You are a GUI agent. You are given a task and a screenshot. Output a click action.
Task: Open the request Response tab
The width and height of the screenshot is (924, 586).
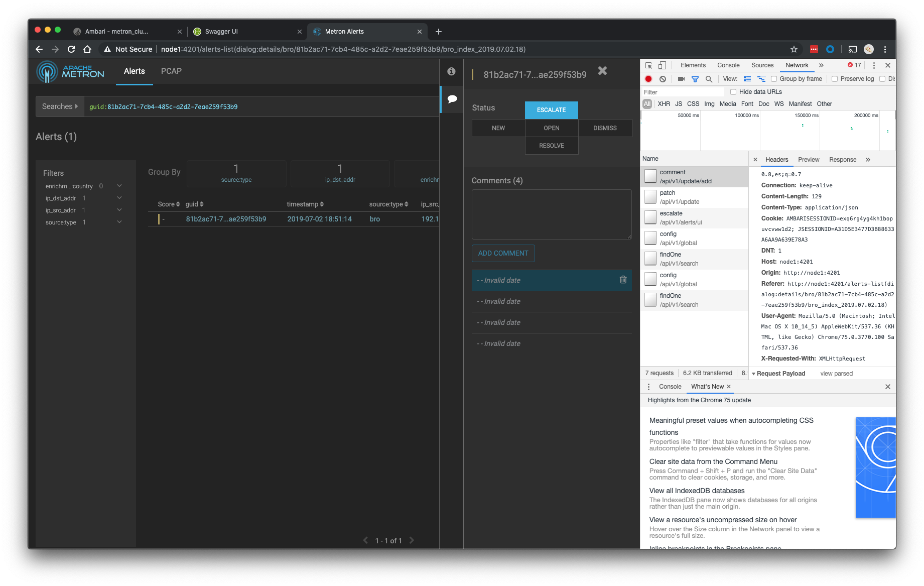click(843, 160)
